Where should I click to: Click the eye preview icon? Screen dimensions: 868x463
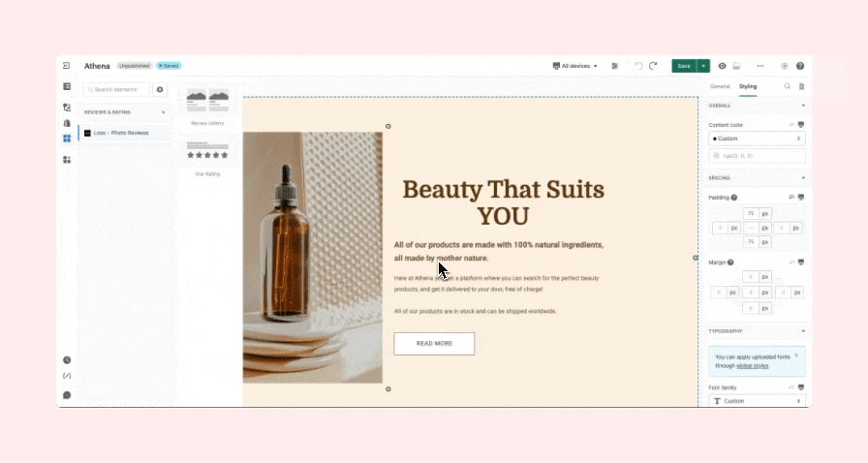[x=722, y=66]
